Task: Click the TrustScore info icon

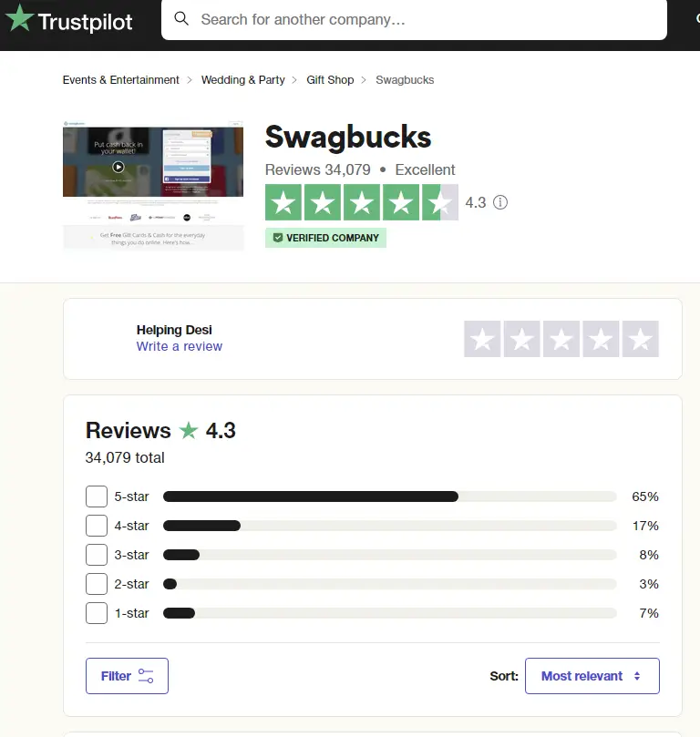Action: (x=500, y=202)
